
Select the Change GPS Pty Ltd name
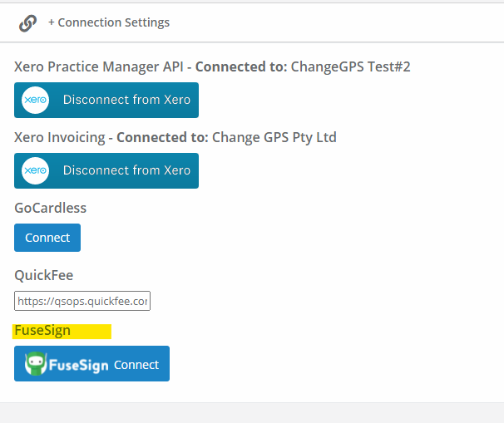click(x=274, y=137)
